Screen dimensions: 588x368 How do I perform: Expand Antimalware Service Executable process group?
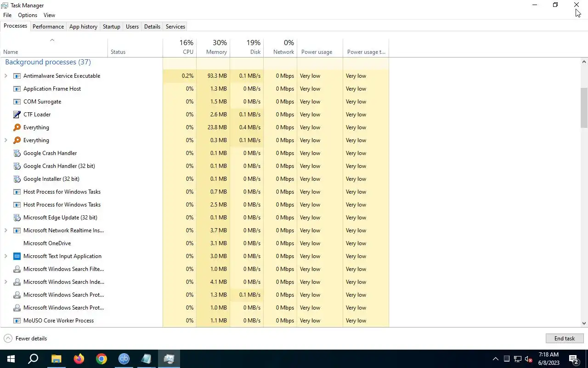6,76
